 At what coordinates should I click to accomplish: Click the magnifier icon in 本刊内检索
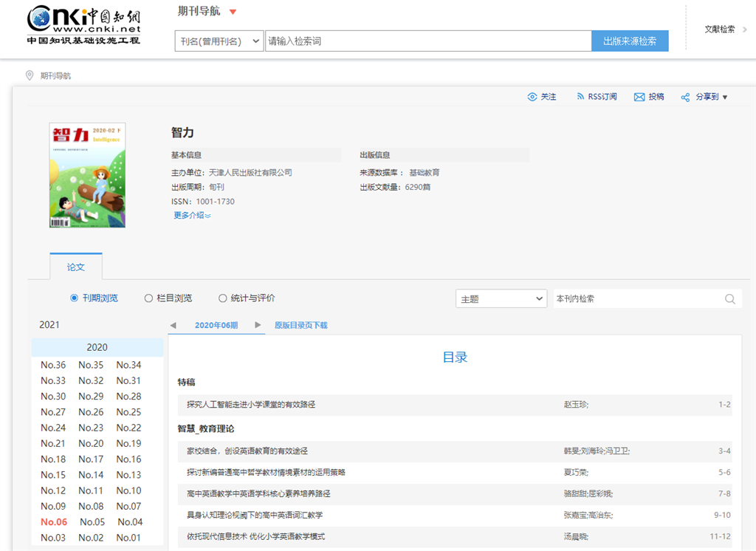730,299
